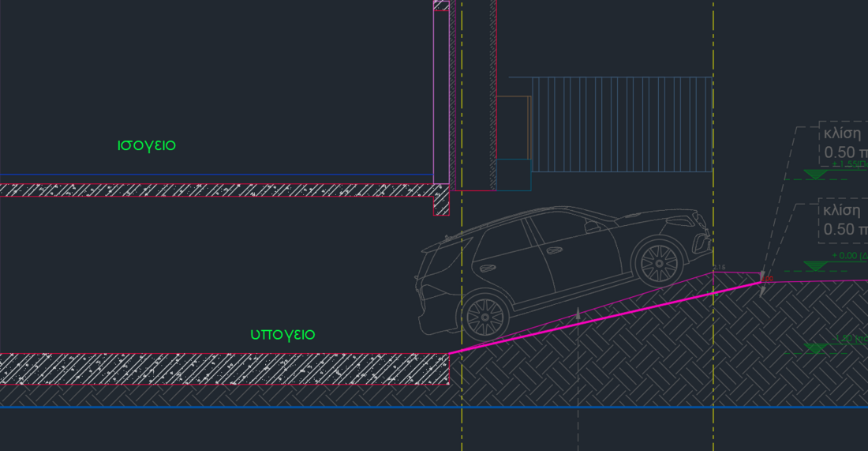Click the gray leader arrowhead at ramp top
The height and width of the screenshot is (451, 868).
(762, 290)
